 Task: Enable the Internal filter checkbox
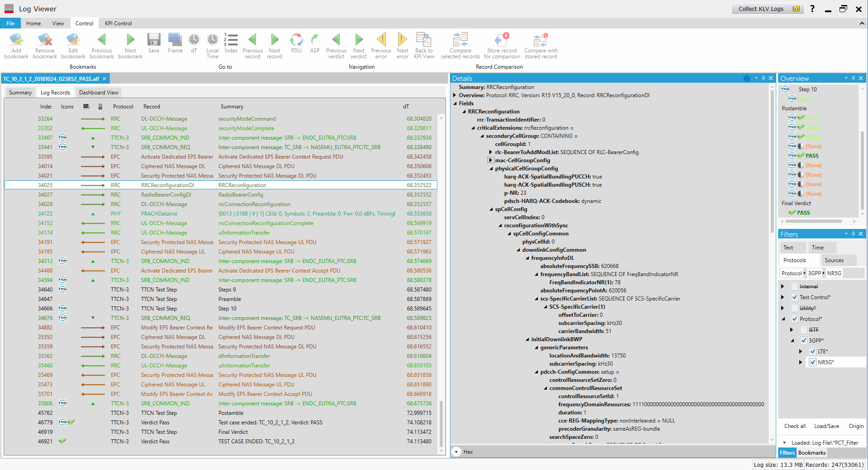[795, 286]
